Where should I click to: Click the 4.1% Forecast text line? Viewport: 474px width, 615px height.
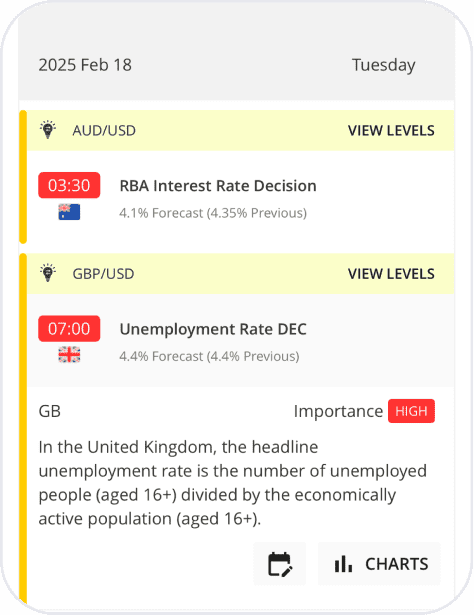click(x=213, y=213)
